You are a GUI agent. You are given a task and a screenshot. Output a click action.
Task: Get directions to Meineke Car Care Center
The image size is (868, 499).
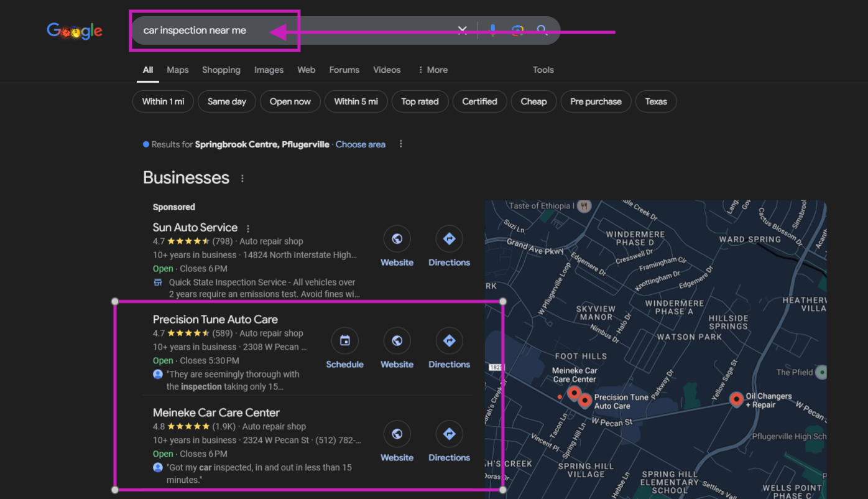(449, 434)
